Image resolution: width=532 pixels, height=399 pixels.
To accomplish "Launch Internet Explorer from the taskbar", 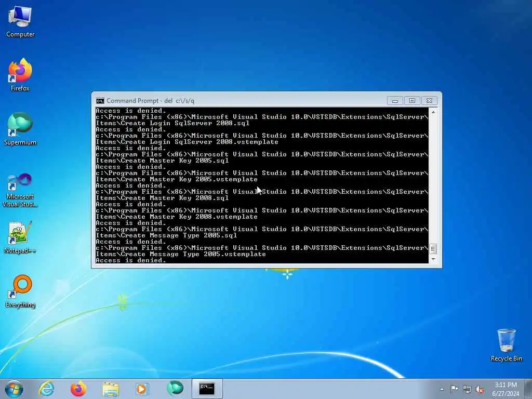I will [x=46, y=389].
